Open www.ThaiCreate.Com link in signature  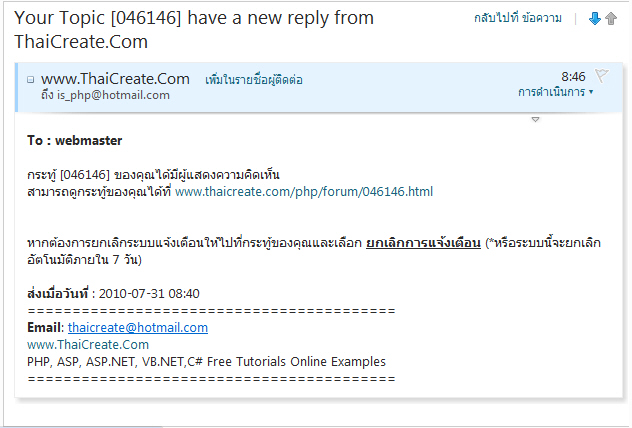pyautogui.click(x=88, y=344)
